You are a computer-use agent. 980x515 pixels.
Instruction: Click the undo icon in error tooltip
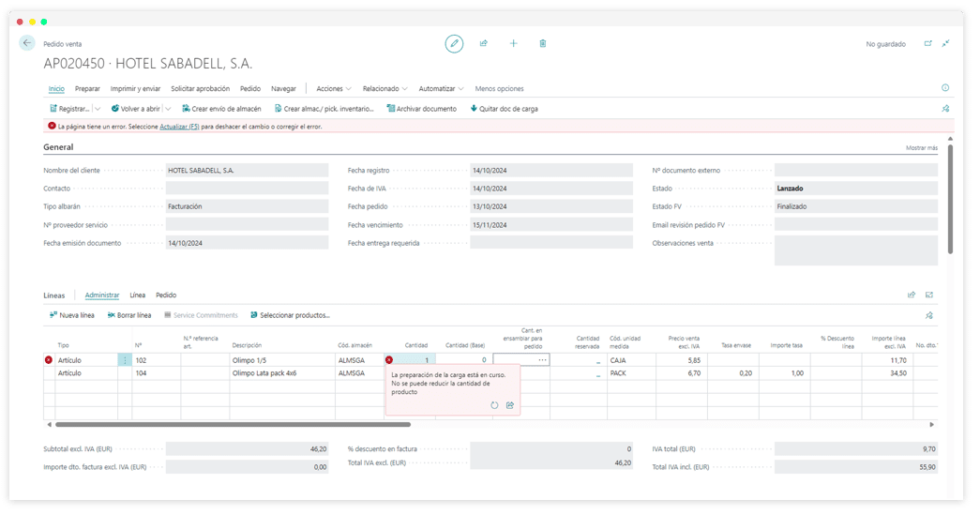pos(494,405)
